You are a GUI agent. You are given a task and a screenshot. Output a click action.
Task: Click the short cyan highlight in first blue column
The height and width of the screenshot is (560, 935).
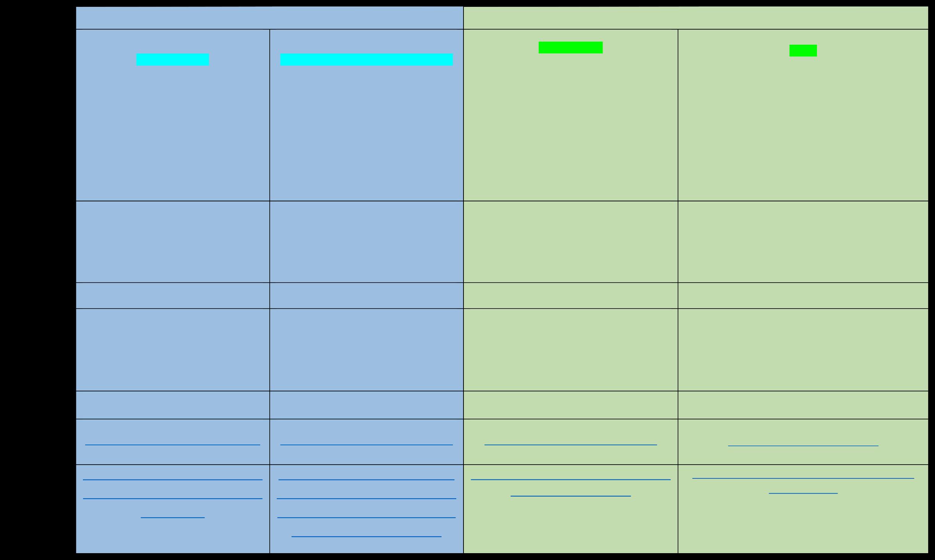coord(172,60)
